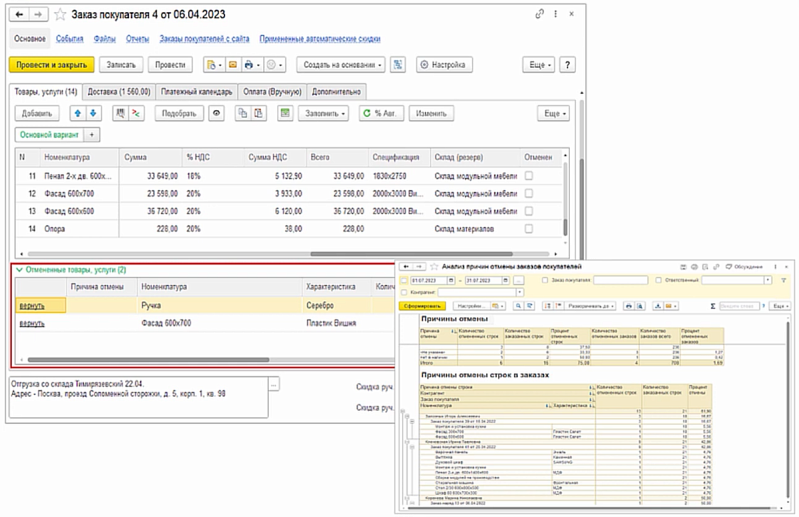This screenshot has height=517, width=799.
Task: Move the row up with the blue up arrow
Action: pyautogui.click(x=77, y=113)
